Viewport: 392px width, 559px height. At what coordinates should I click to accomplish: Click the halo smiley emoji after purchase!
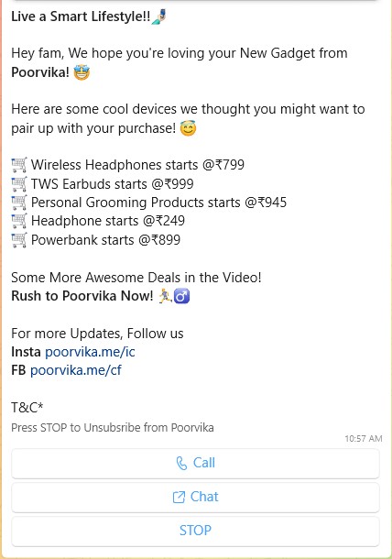pyautogui.click(x=188, y=128)
